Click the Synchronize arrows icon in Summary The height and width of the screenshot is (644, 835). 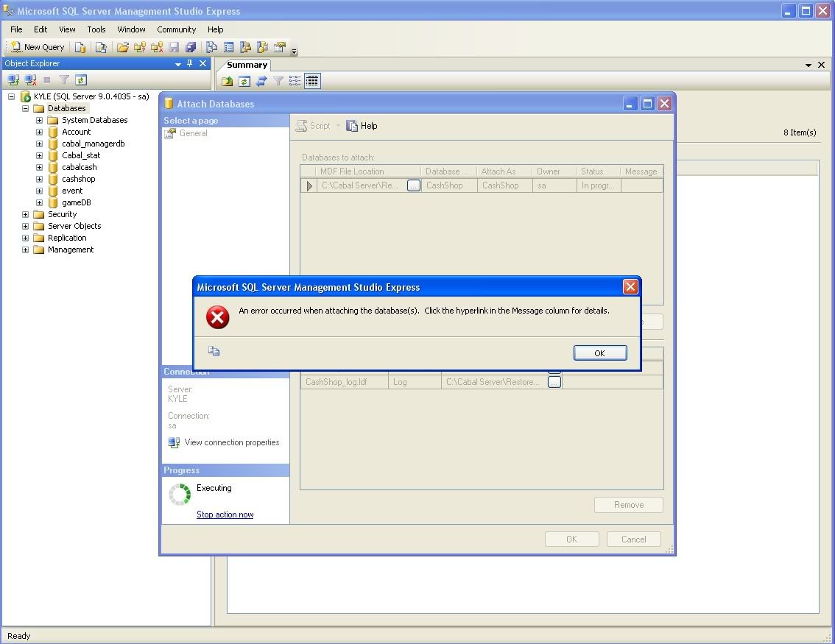tap(261, 81)
